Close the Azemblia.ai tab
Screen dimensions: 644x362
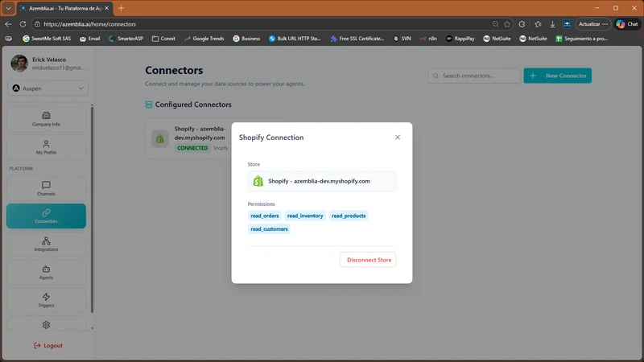107,8
